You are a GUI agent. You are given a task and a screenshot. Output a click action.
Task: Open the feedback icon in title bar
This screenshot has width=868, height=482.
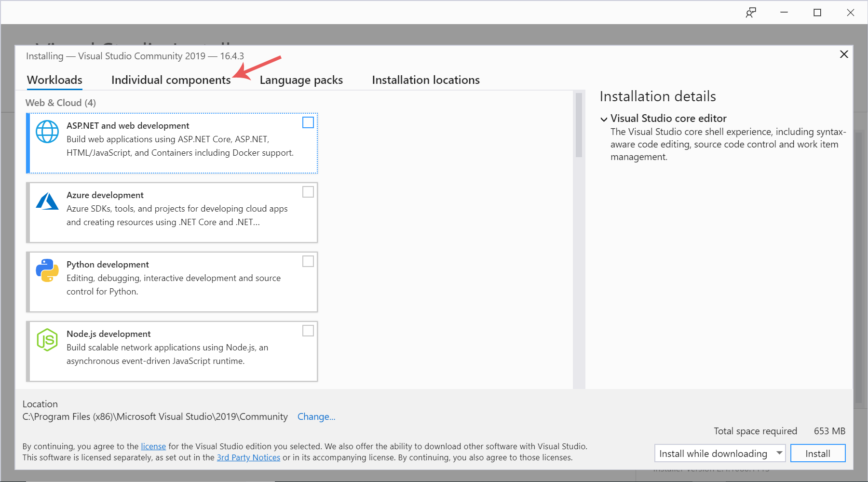pyautogui.click(x=750, y=13)
